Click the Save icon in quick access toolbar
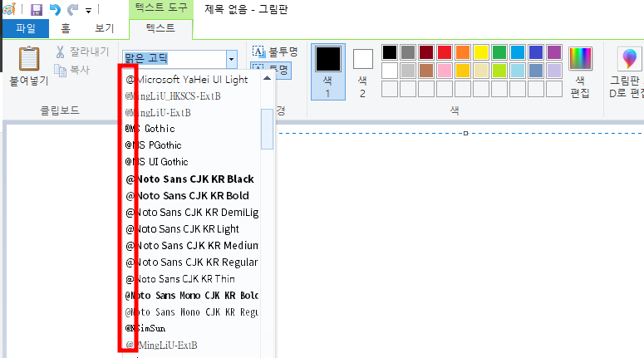Screen dimensions: 644x358 point(37,9)
